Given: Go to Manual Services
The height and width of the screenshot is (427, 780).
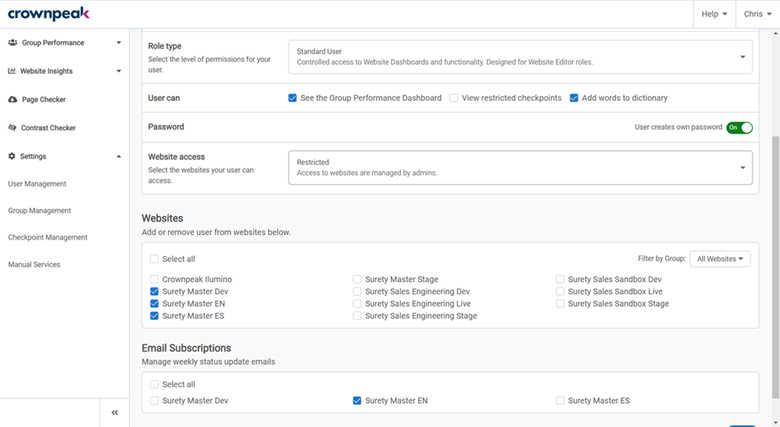Looking at the screenshot, I should pos(34,264).
